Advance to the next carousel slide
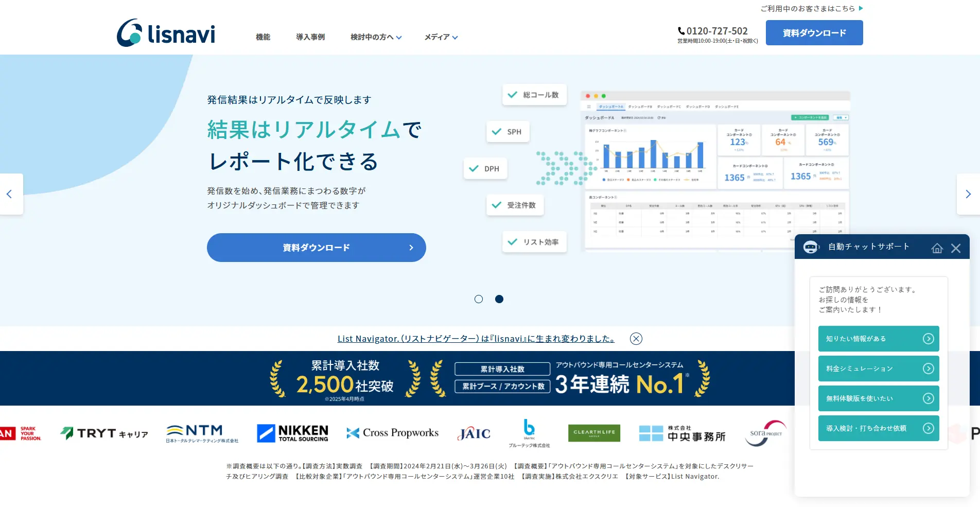Image resolution: width=980 pixels, height=507 pixels. tap(968, 194)
